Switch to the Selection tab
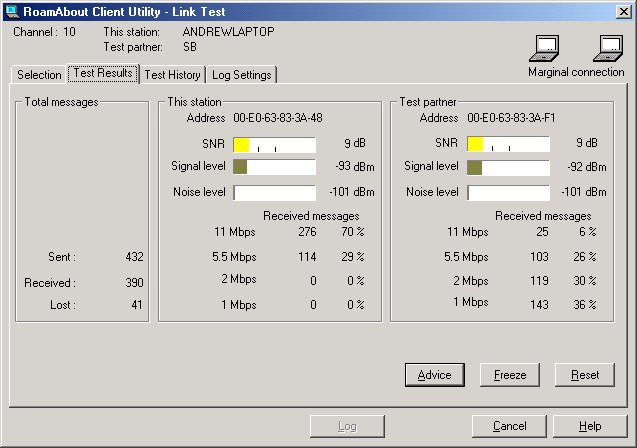637x448 pixels. coord(40,75)
